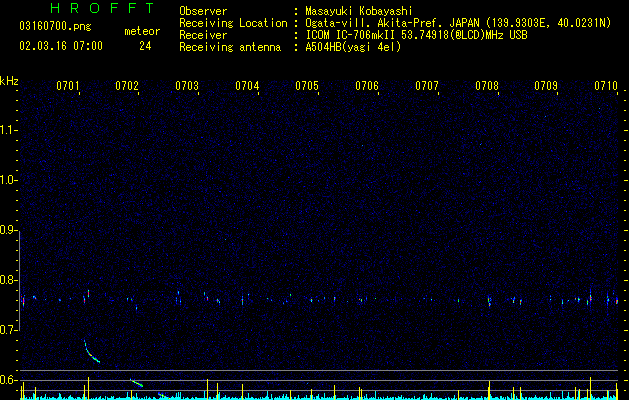Click the Receiver label
The width and height of the screenshot is (629, 400).
[203, 35]
